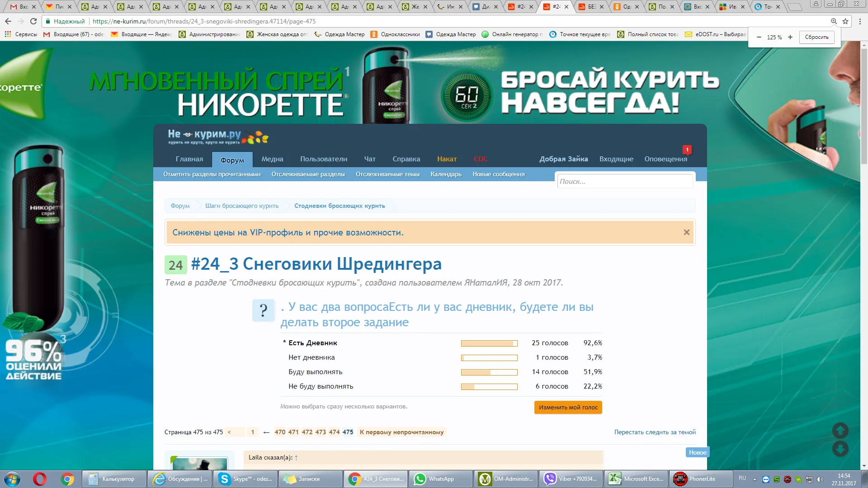
Task: Increase zoom level with plus button
Action: coord(790,37)
